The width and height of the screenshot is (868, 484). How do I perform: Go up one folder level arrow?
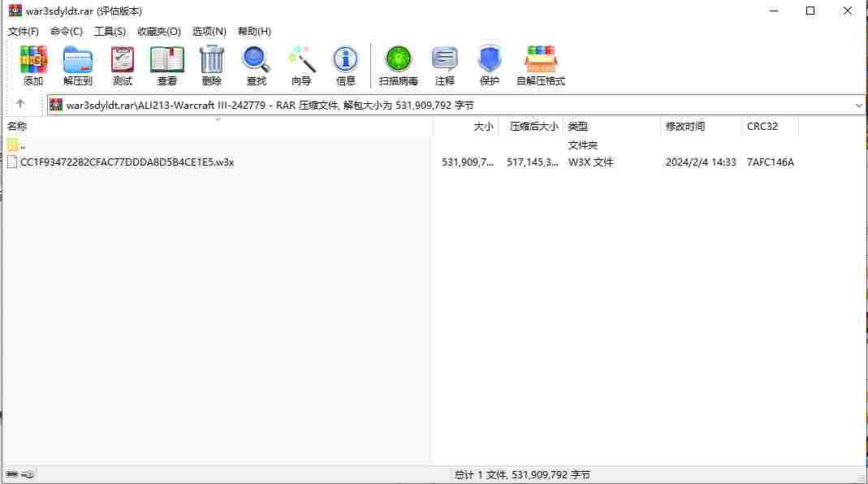pyautogui.click(x=20, y=104)
